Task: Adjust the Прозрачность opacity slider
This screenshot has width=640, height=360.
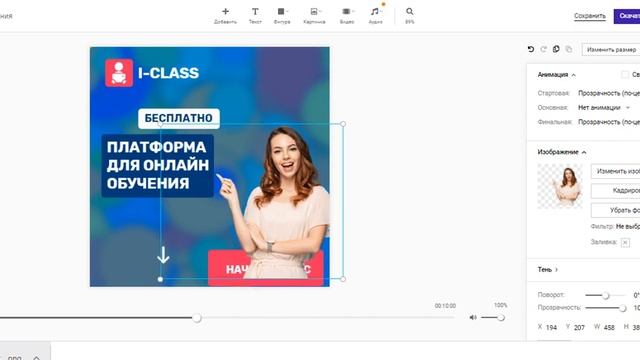Action: [x=606, y=308]
